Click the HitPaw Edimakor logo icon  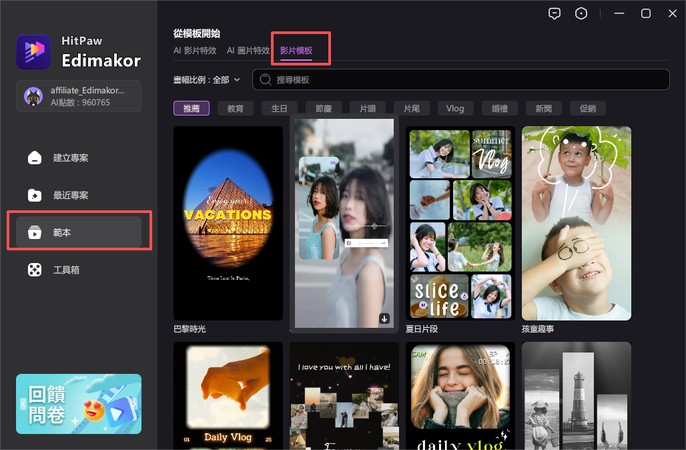(x=34, y=51)
